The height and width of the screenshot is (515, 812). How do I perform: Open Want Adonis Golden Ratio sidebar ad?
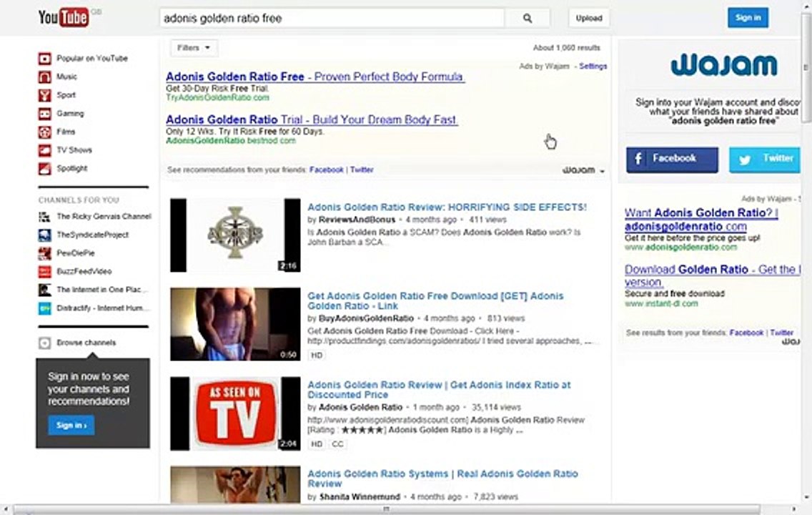(x=701, y=220)
